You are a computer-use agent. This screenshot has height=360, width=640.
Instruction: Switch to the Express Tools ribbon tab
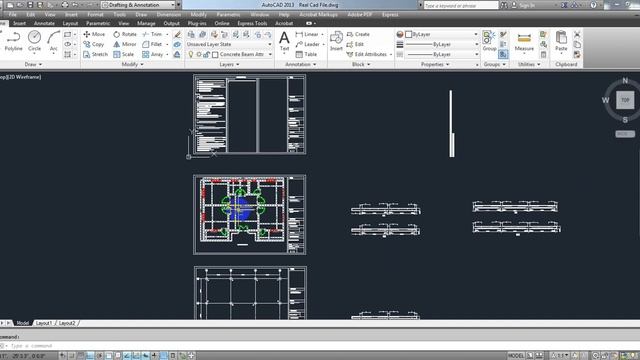coord(252,23)
